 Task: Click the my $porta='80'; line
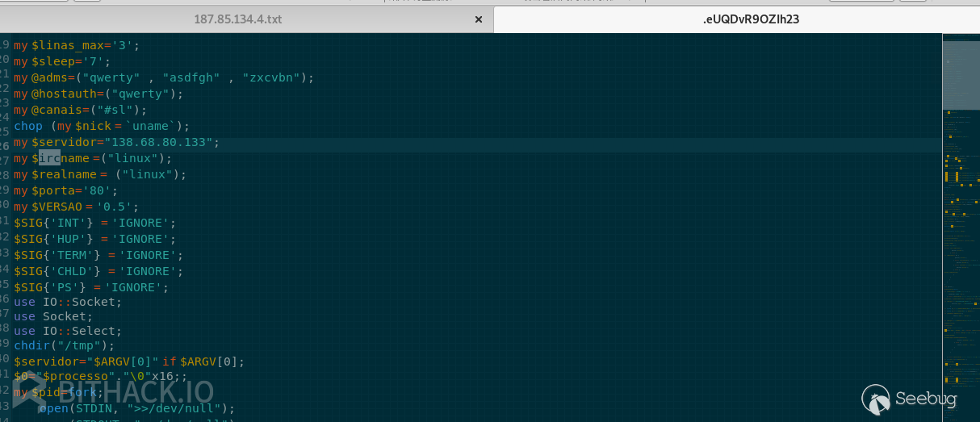(x=66, y=190)
